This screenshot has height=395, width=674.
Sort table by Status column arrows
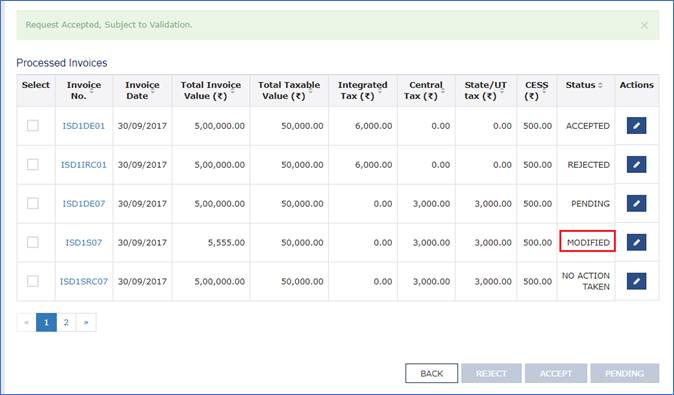pos(600,85)
